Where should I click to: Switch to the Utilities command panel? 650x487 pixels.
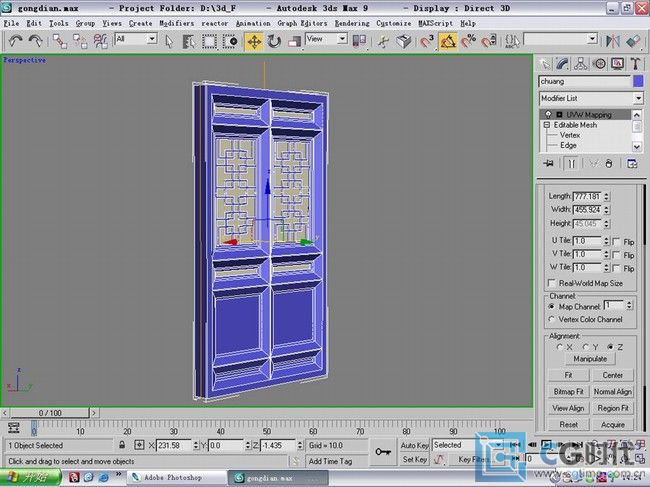pyautogui.click(x=635, y=64)
